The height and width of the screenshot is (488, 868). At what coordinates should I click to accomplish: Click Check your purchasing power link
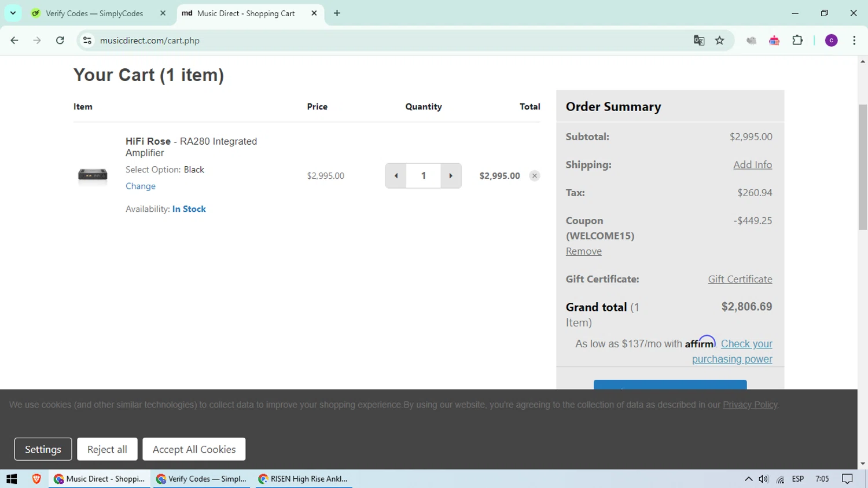(733, 351)
